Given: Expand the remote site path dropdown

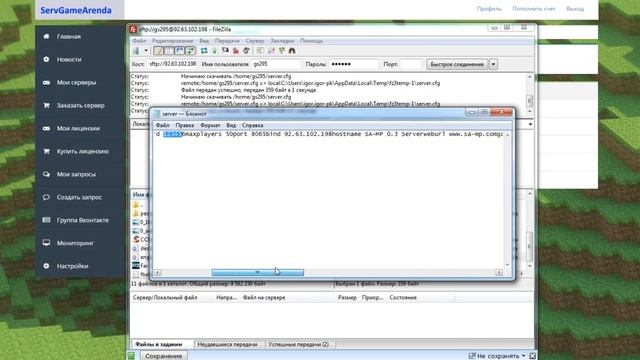Looking at the screenshot, I should point(530,124).
